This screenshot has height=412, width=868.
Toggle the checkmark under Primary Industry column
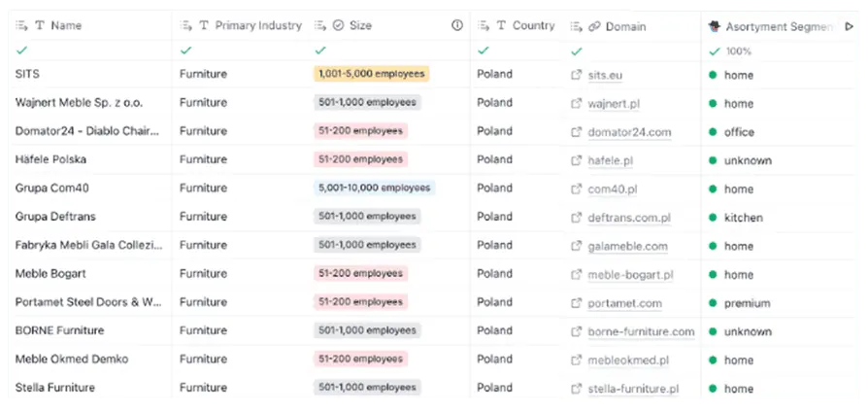pyautogui.click(x=186, y=51)
